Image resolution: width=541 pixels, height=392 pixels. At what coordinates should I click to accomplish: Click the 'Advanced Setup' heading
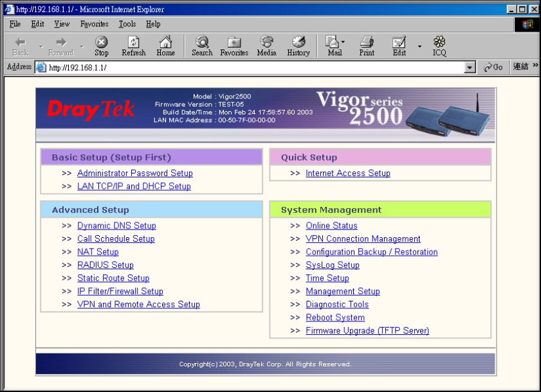click(x=91, y=209)
